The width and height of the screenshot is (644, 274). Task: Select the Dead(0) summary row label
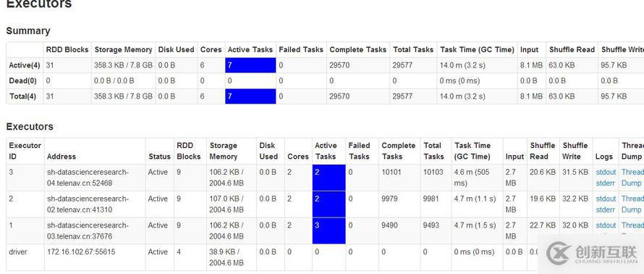(22, 81)
